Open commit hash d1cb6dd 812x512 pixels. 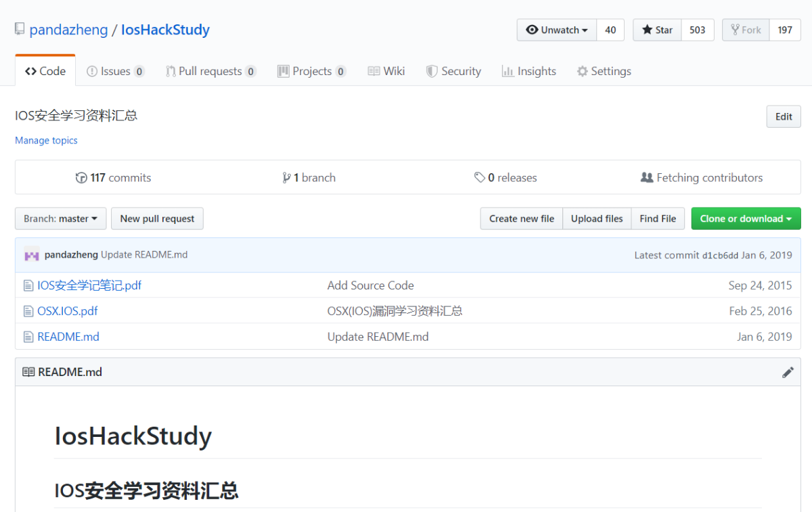click(x=720, y=256)
